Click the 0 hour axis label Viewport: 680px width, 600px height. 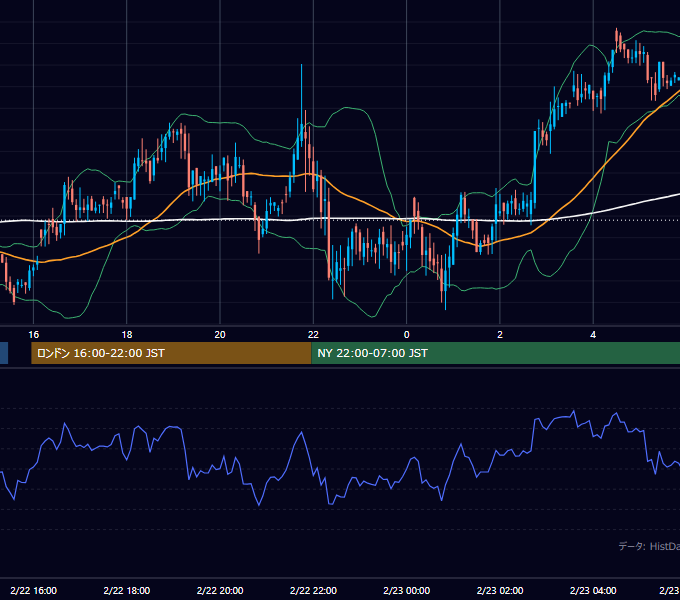406,335
